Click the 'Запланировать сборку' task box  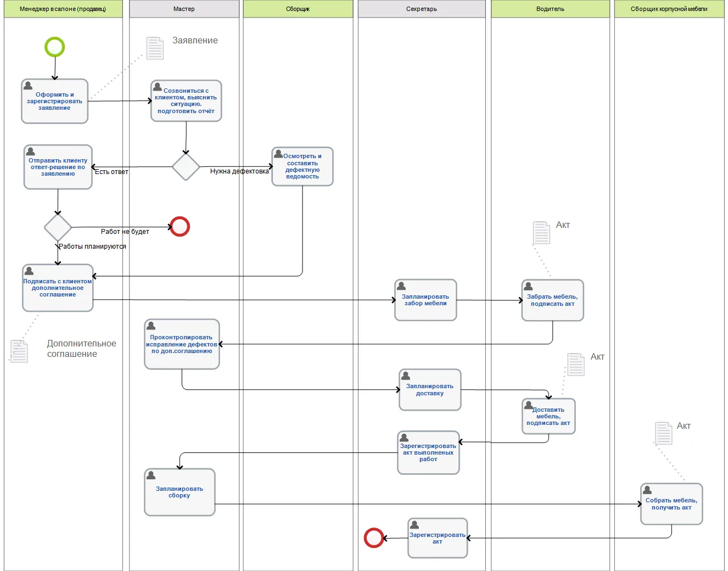tap(180, 492)
